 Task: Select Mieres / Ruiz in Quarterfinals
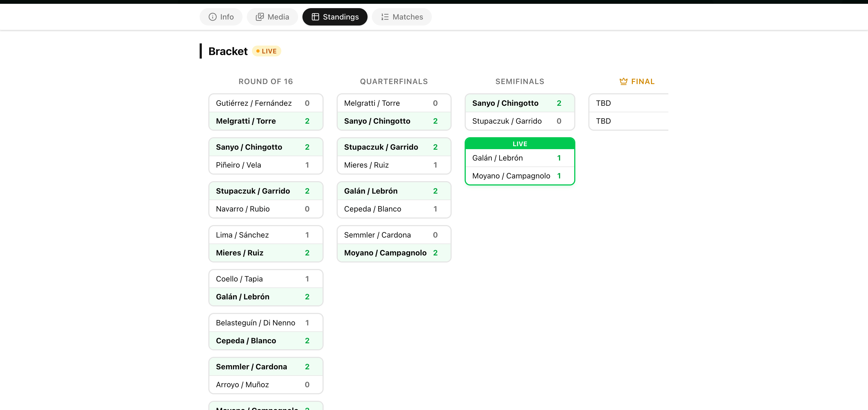click(394, 165)
